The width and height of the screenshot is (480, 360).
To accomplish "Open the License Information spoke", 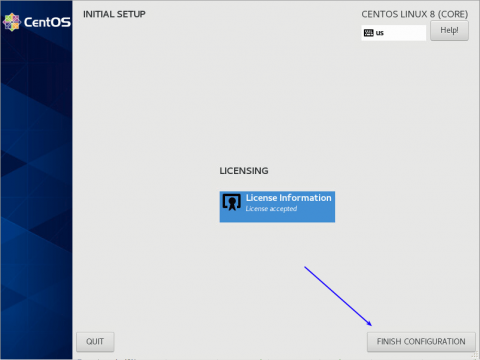I will [x=277, y=207].
